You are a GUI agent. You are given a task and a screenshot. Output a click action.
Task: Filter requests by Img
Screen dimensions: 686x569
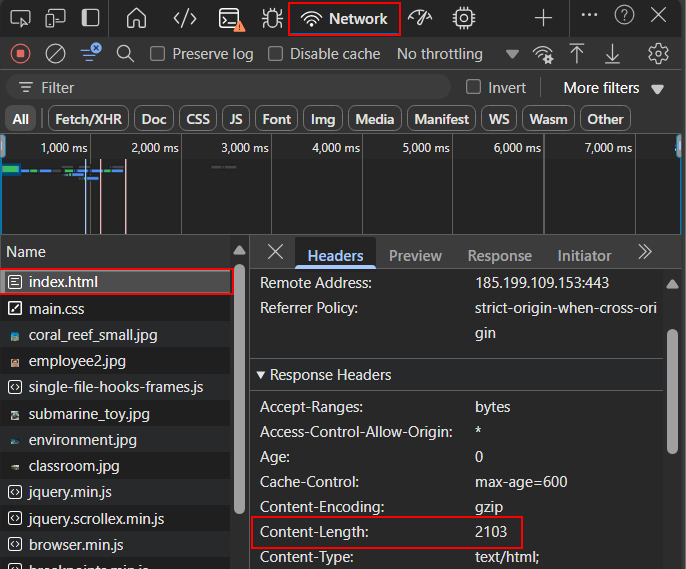point(323,119)
